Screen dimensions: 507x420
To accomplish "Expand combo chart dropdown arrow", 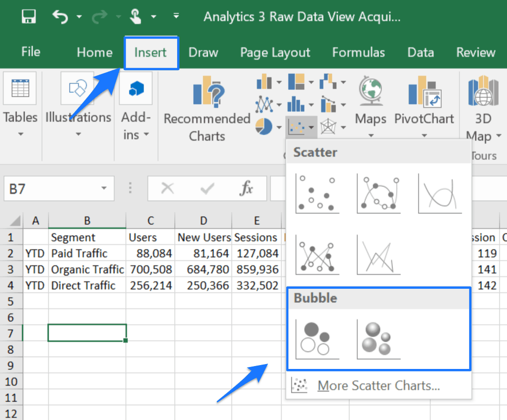I will point(344,105).
